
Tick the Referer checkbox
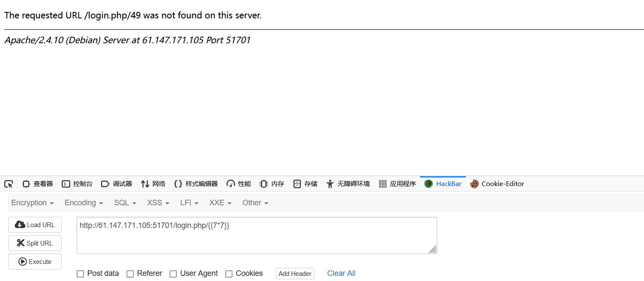pos(130,274)
